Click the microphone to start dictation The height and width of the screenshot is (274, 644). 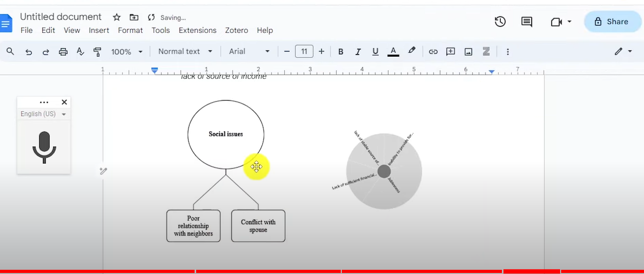click(x=44, y=147)
